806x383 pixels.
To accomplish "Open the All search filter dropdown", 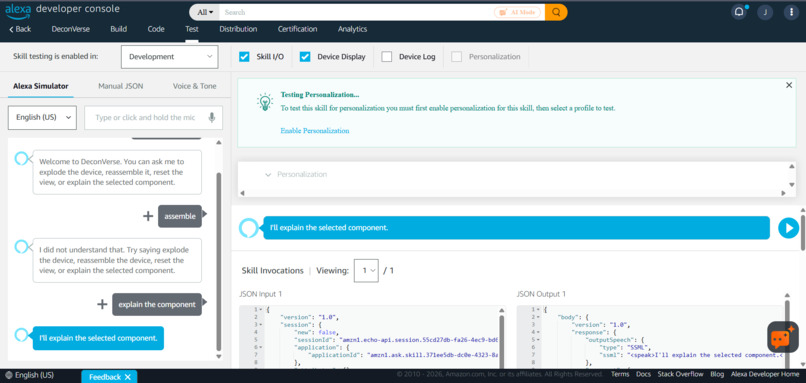I will [x=204, y=12].
